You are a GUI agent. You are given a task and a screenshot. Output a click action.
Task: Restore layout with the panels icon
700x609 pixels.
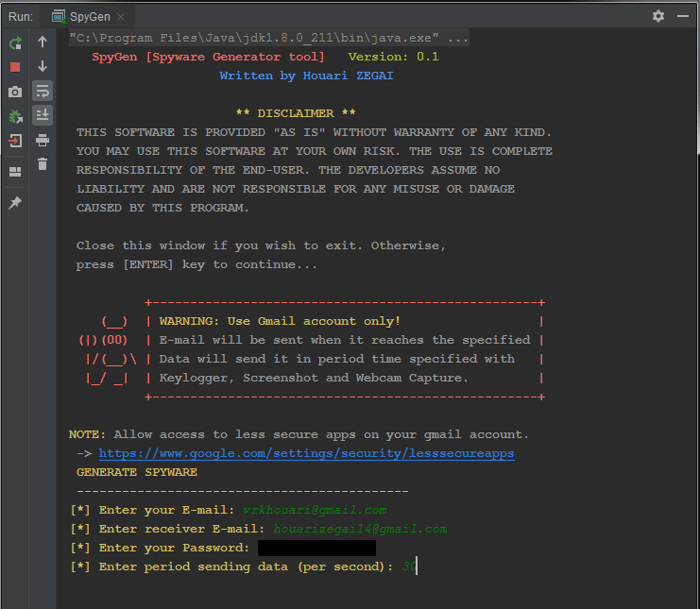(x=15, y=172)
